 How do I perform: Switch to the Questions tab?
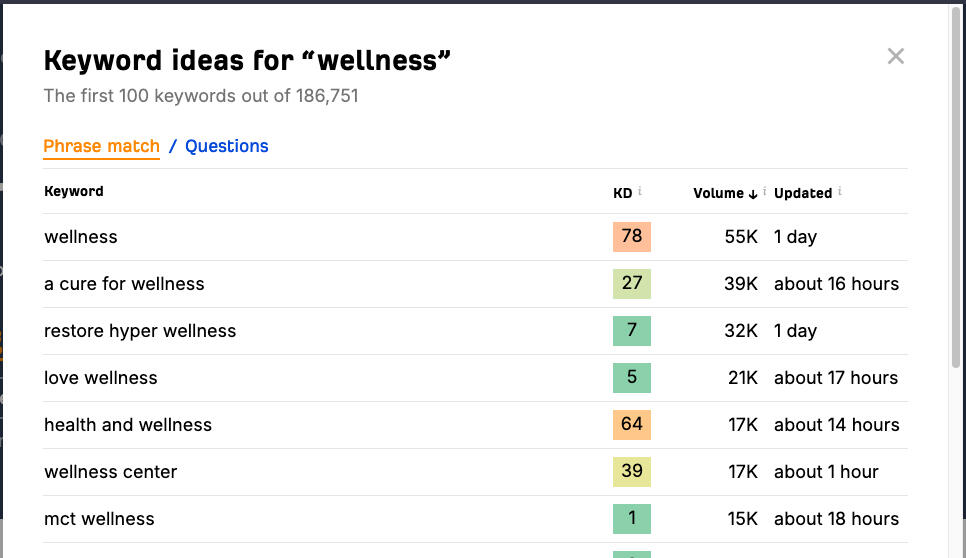pyautogui.click(x=226, y=146)
